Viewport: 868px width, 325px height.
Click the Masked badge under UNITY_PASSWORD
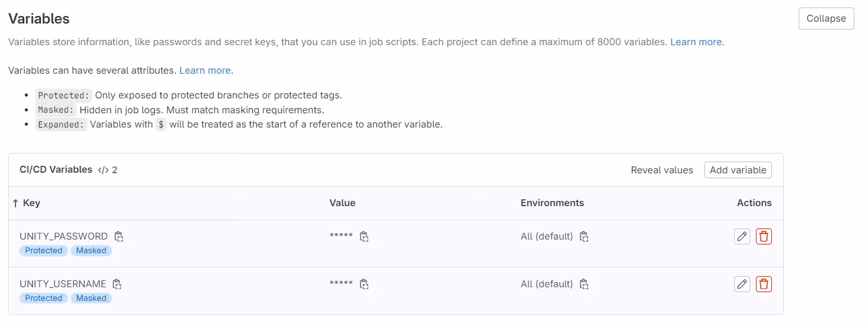coord(92,251)
